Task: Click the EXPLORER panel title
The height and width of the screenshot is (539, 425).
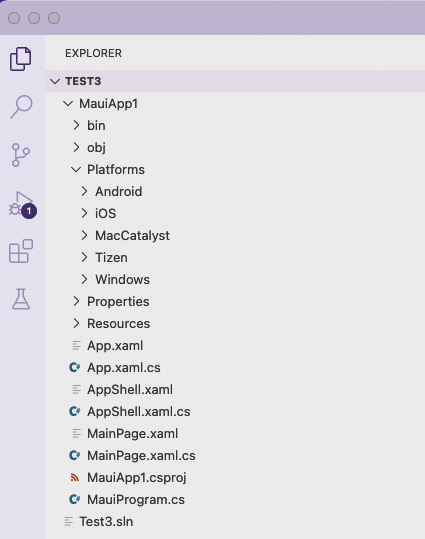Action: click(x=93, y=53)
